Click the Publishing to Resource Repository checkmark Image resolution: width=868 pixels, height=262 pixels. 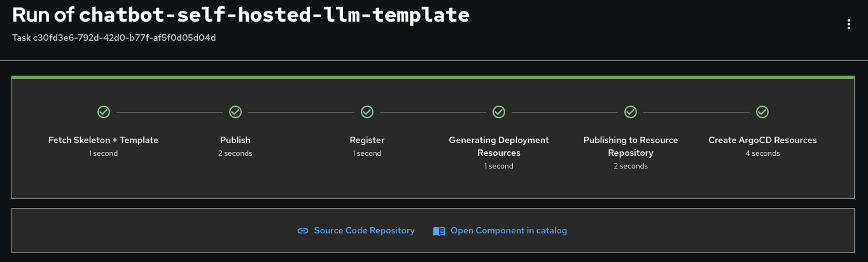631,112
